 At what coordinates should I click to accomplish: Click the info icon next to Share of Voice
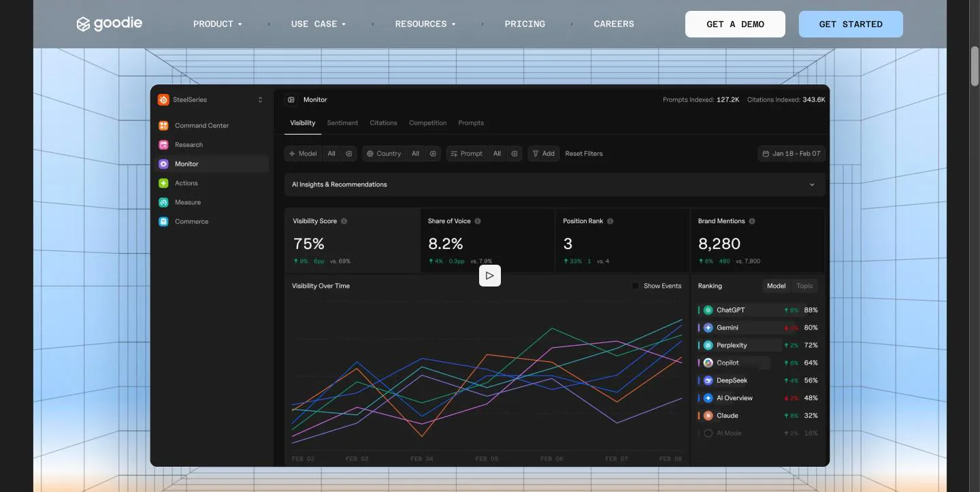[x=478, y=221]
